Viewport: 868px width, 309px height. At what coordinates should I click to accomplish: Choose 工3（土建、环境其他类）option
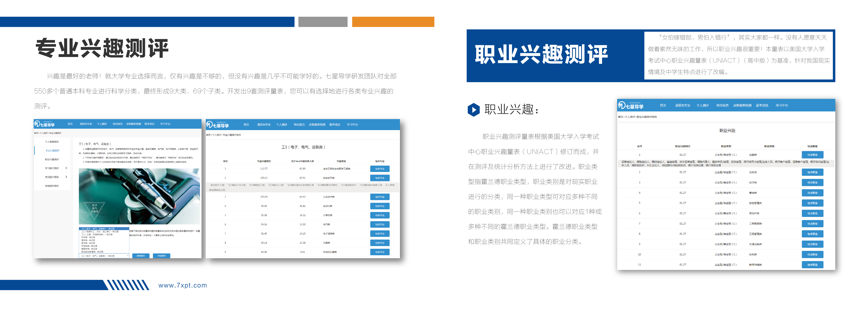104,234
